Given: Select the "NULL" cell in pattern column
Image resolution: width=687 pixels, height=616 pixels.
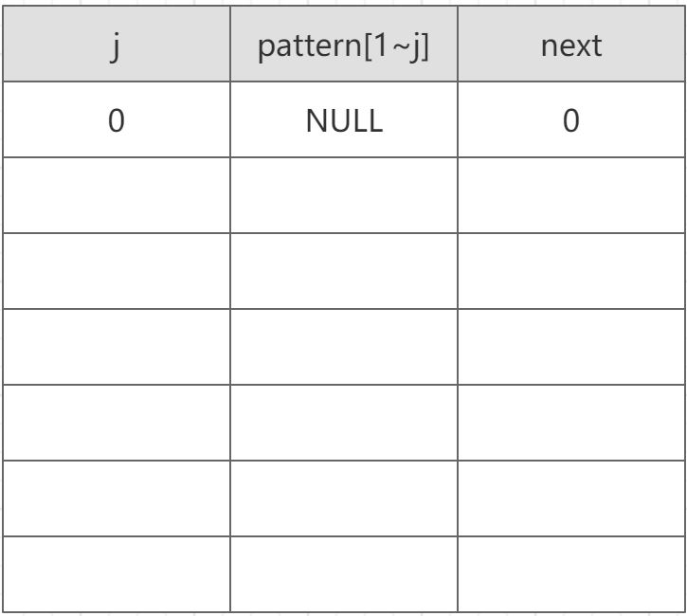Looking at the screenshot, I should 344,119.
